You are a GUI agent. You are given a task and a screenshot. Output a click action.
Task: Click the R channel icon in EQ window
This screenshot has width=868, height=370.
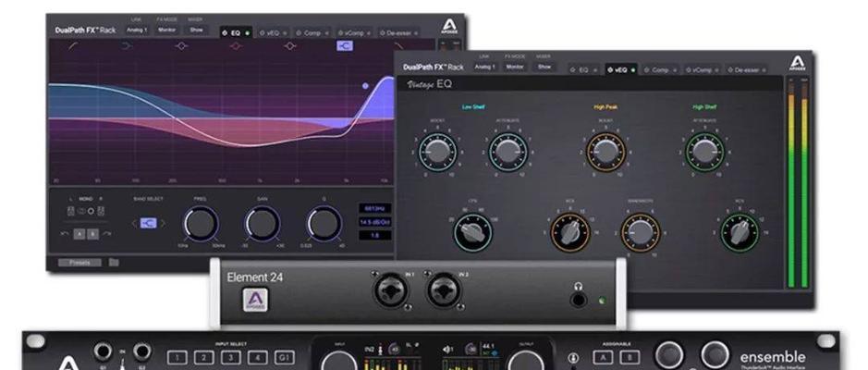101,211
